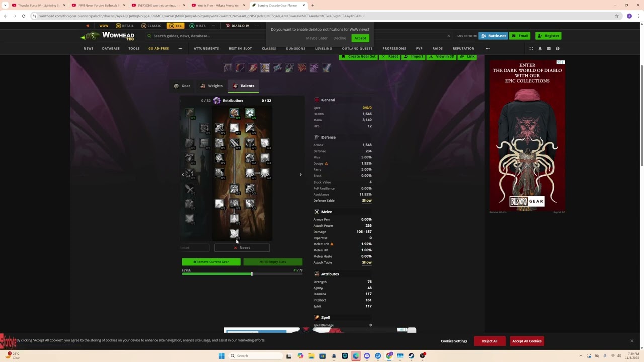This screenshot has width=644, height=362.
Task: Show the next talent tree with right arrow
Action: tap(300, 175)
